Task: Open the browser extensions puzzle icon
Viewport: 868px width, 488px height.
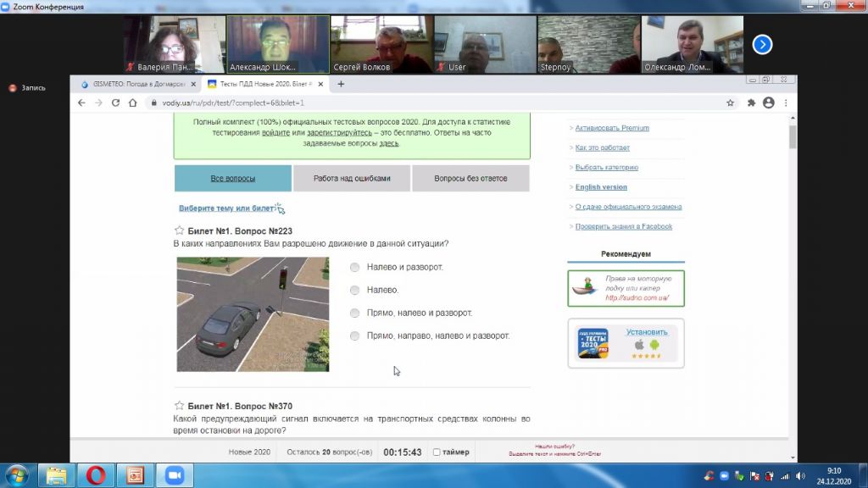Action: pos(751,103)
